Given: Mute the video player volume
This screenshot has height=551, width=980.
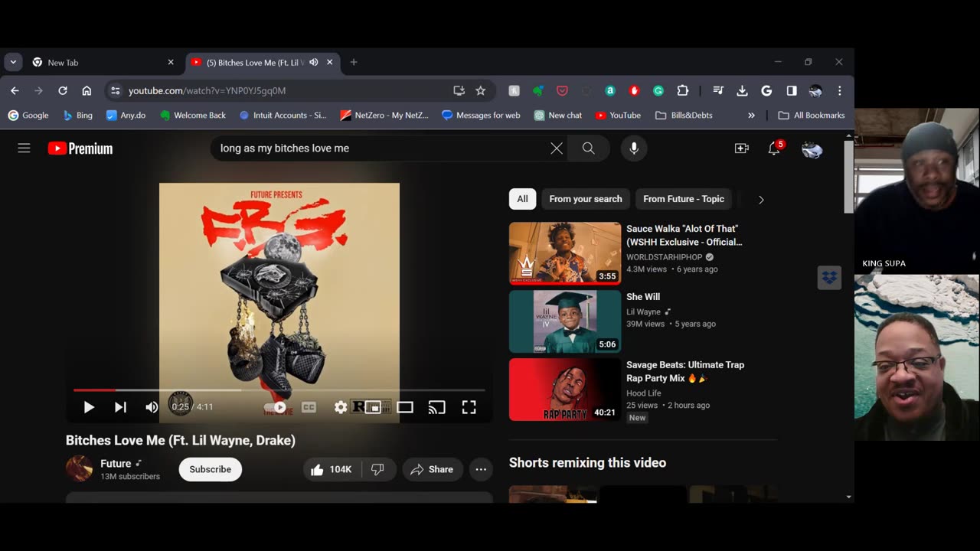Looking at the screenshot, I should pyautogui.click(x=152, y=407).
